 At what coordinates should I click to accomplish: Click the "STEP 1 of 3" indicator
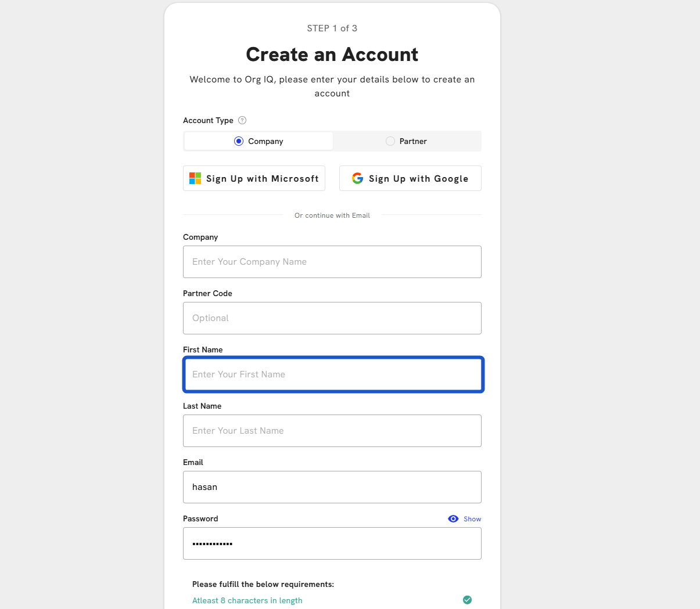point(332,28)
